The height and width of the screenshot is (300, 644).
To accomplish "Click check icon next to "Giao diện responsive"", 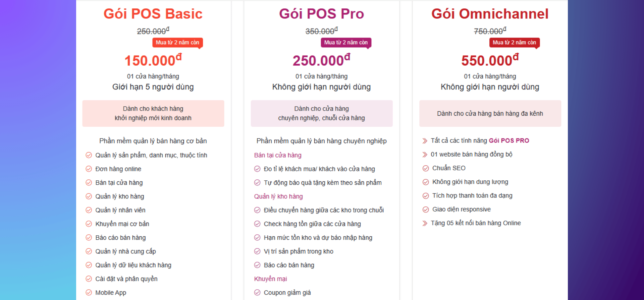I will 426,209.
